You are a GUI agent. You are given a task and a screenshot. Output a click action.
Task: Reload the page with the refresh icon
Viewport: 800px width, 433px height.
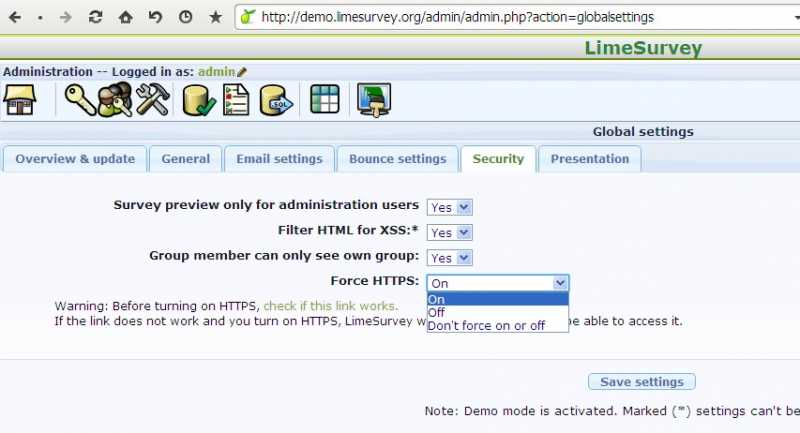point(95,17)
